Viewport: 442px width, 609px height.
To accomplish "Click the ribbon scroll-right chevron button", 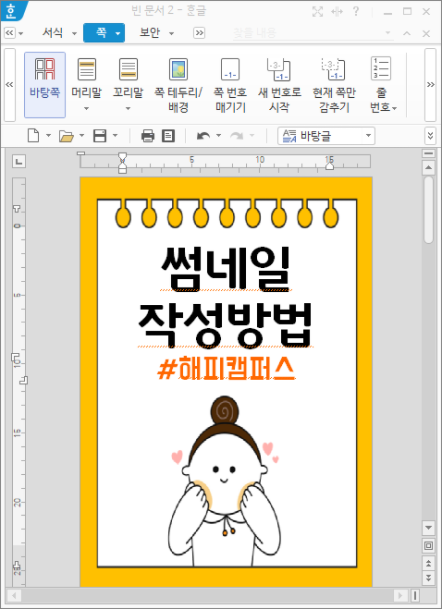I will click(x=430, y=84).
